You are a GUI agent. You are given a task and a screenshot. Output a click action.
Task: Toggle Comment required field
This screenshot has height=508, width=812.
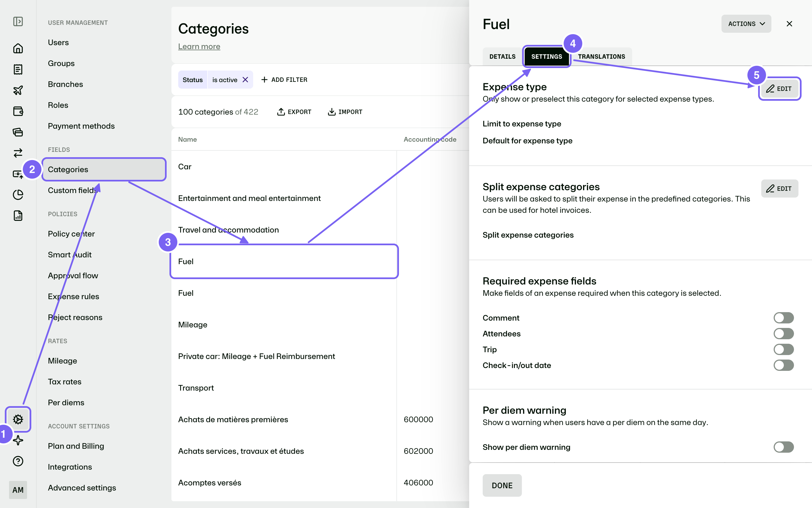[x=784, y=318]
